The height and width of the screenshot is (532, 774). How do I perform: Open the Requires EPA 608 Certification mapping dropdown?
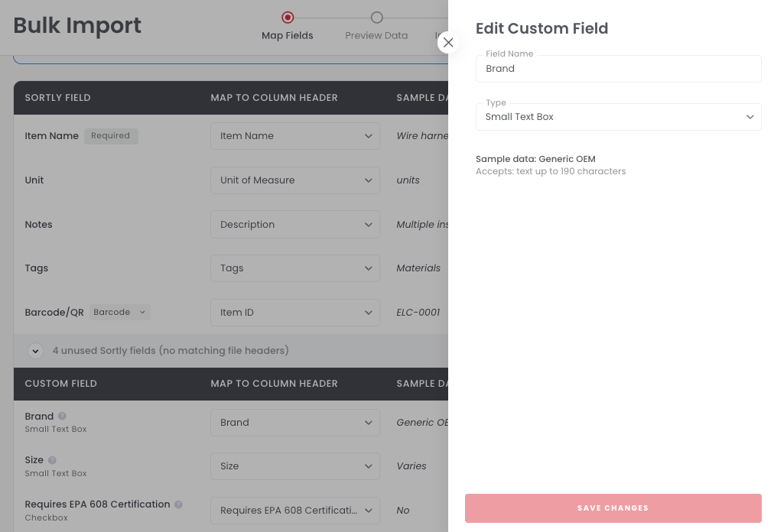pos(295,511)
